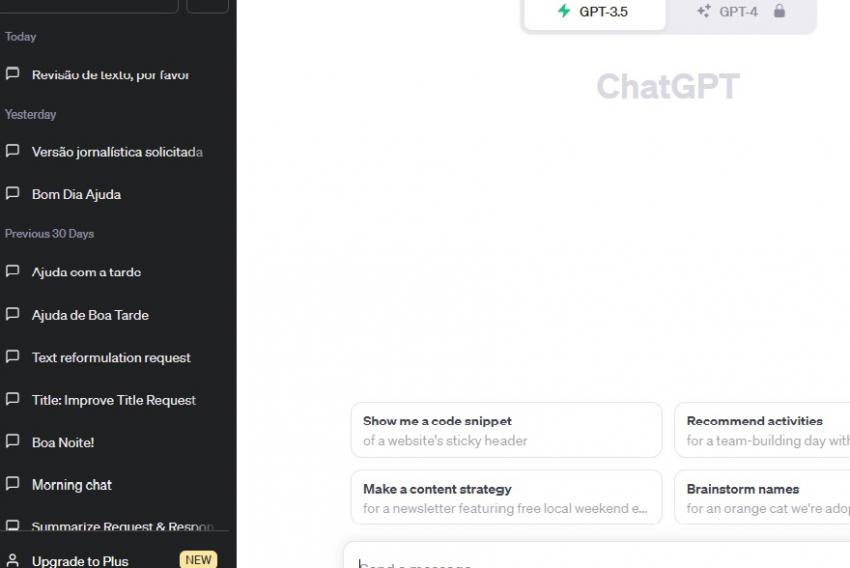Open the 'Ajuda com a tarde' chat
Image resolution: width=850 pixels, height=568 pixels.
point(86,272)
